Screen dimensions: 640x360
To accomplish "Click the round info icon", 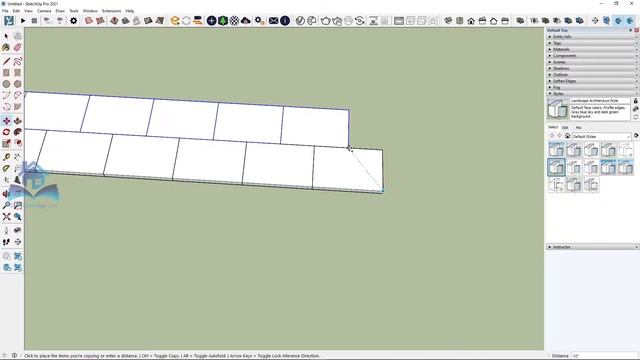I will point(285,20).
